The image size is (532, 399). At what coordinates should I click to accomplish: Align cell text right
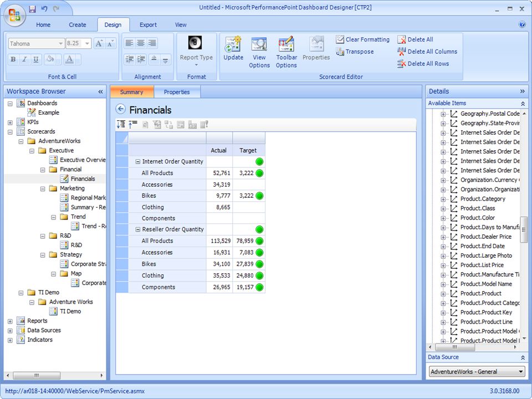point(152,43)
